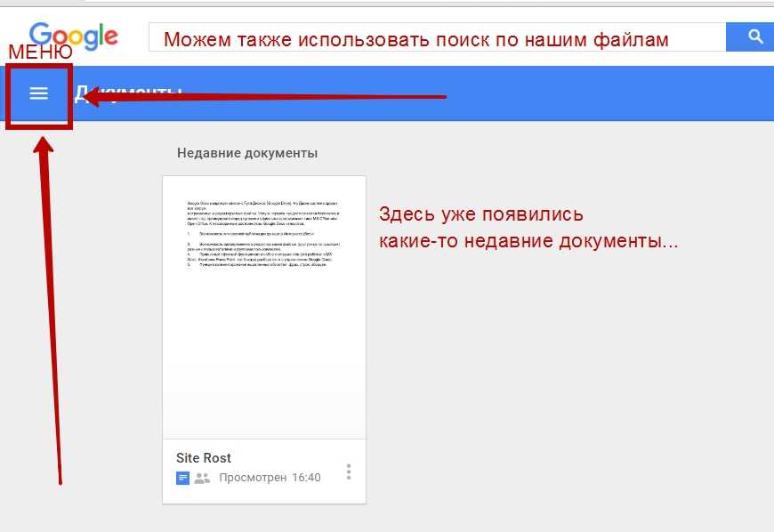Screen dimensions: 774x532
Task: Click the Google logo
Action: 73,36
